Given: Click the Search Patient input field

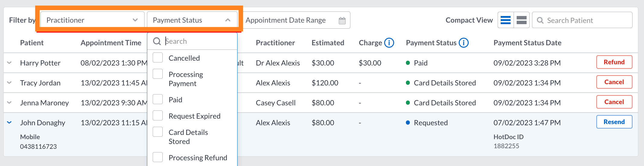Looking at the screenshot, I should (x=582, y=20).
